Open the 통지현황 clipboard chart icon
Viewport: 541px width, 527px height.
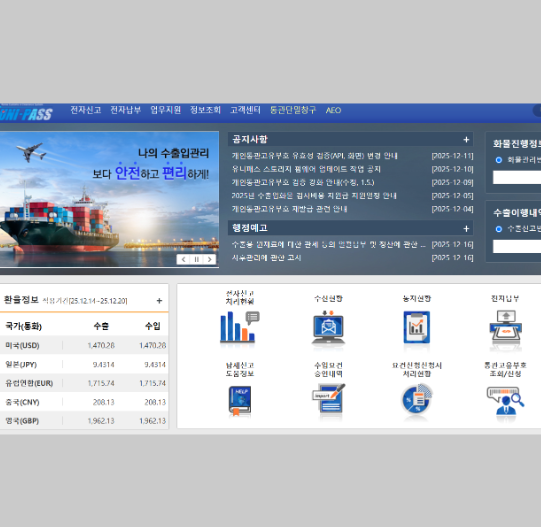pos(417,327)
